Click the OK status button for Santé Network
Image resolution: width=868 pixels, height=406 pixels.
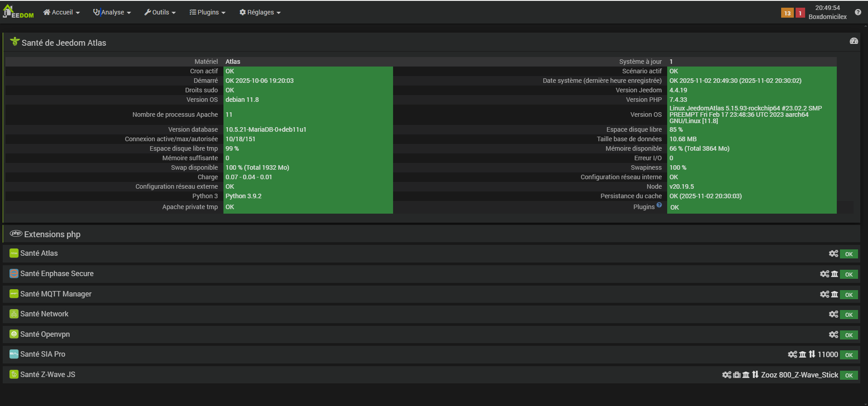click(x=849, y=315)
